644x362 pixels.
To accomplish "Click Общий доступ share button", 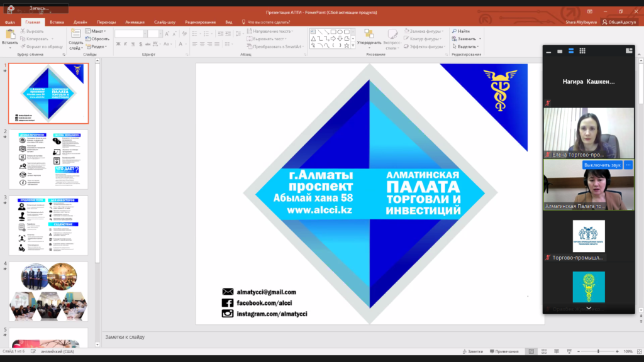I will (619, 22).
